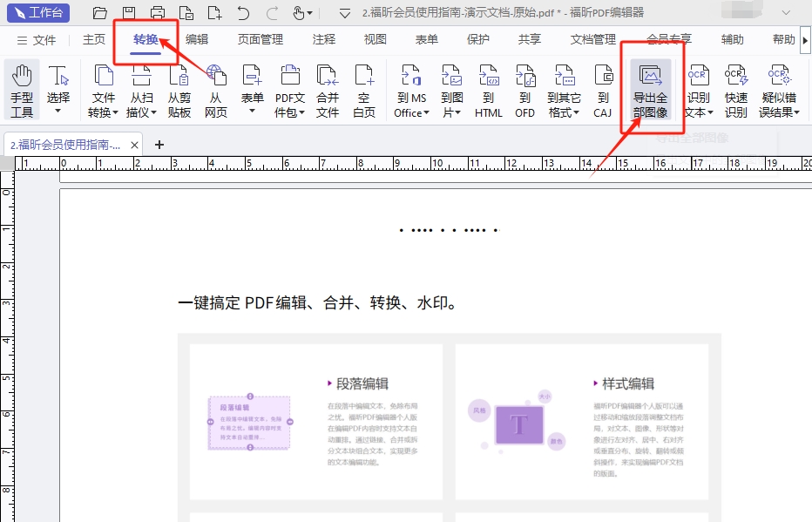Open the To Other Formats (到其它格式) dropdown
Screen dimensions: 812x522
[564, 112]
